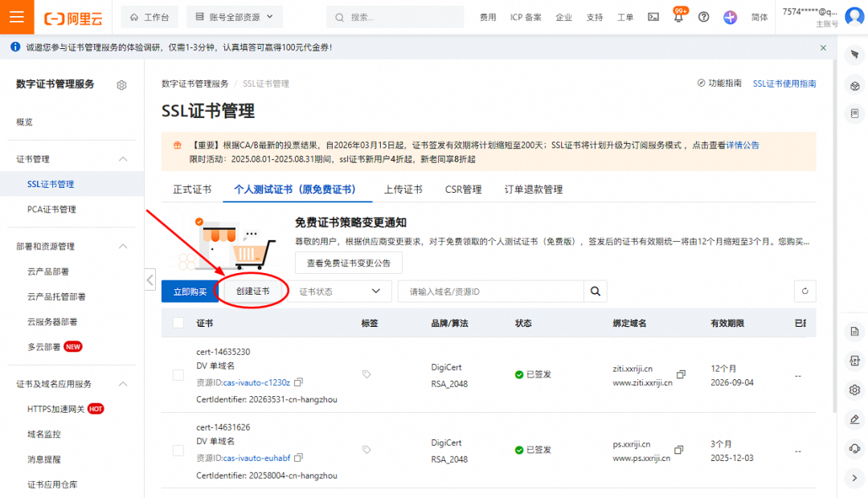Collapse the 证书管理 sidebar section
This screenshot has height=498, width=868.
pyautogui.click(x=121, y=159)
